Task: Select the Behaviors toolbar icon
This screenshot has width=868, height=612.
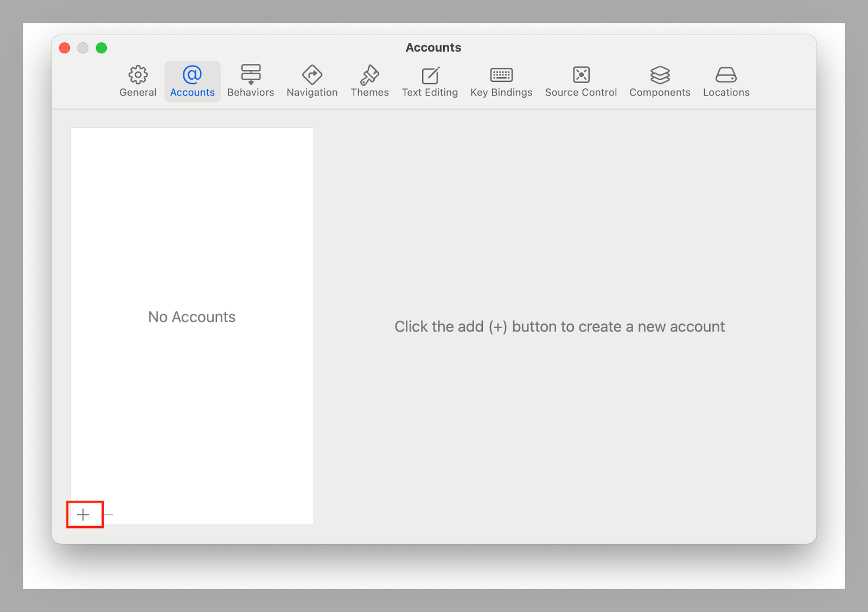Action: click(x=251, y=75)
